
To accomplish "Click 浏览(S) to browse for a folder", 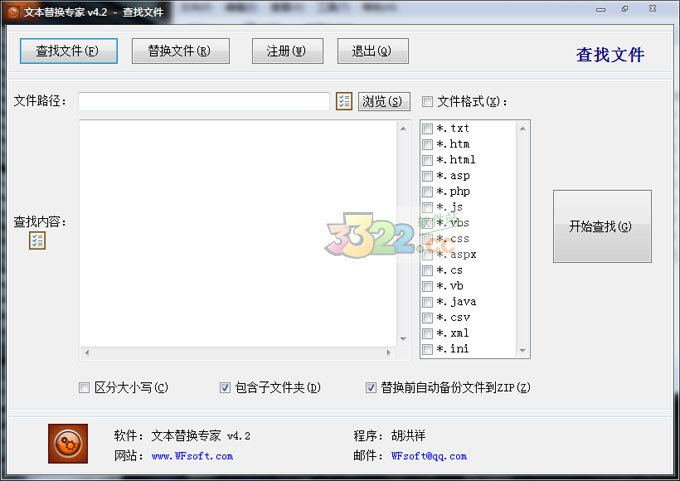I will pos(384,101).
